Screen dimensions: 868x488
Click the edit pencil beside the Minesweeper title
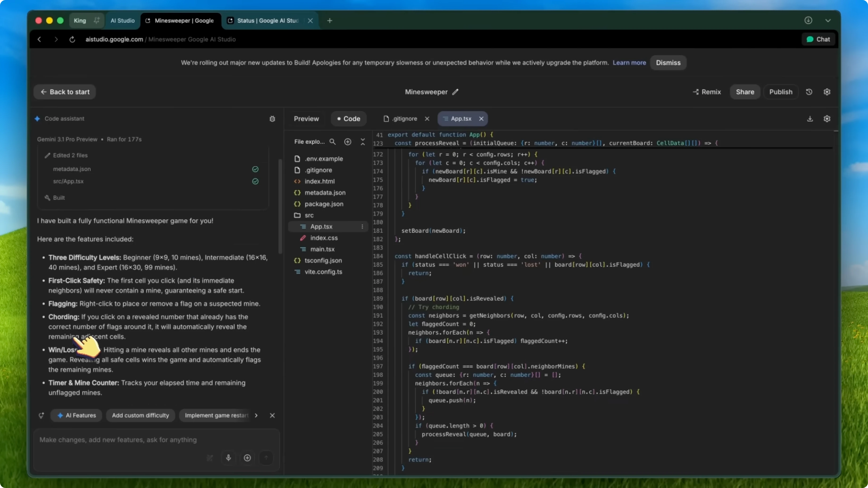[455, 92]
